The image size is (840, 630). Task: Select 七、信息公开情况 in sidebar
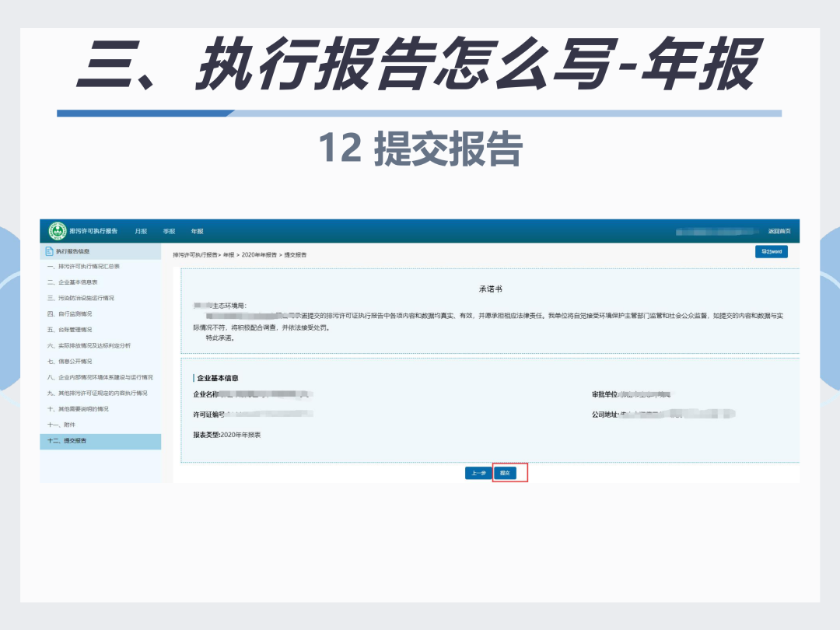(100, 362)
